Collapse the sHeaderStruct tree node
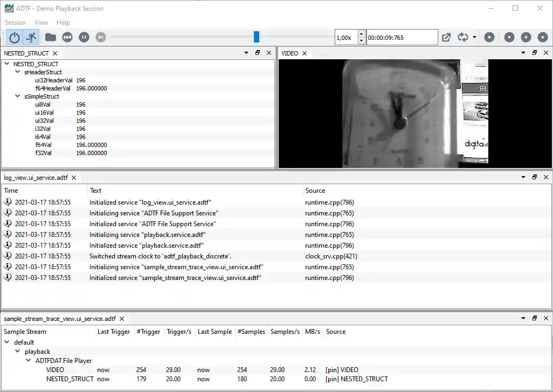The height and width of the screenshot is (392, 553). 18,72
